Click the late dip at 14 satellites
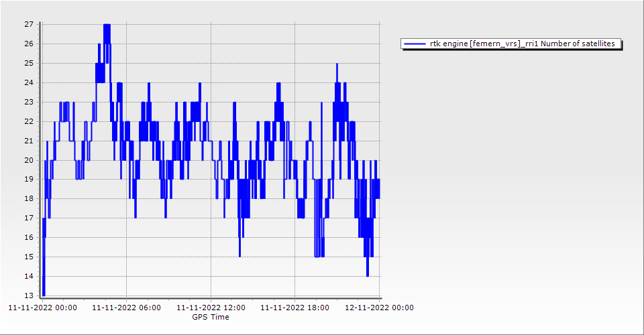The height and width of the screenshot is (335, 644). click(x=368, y=275)
